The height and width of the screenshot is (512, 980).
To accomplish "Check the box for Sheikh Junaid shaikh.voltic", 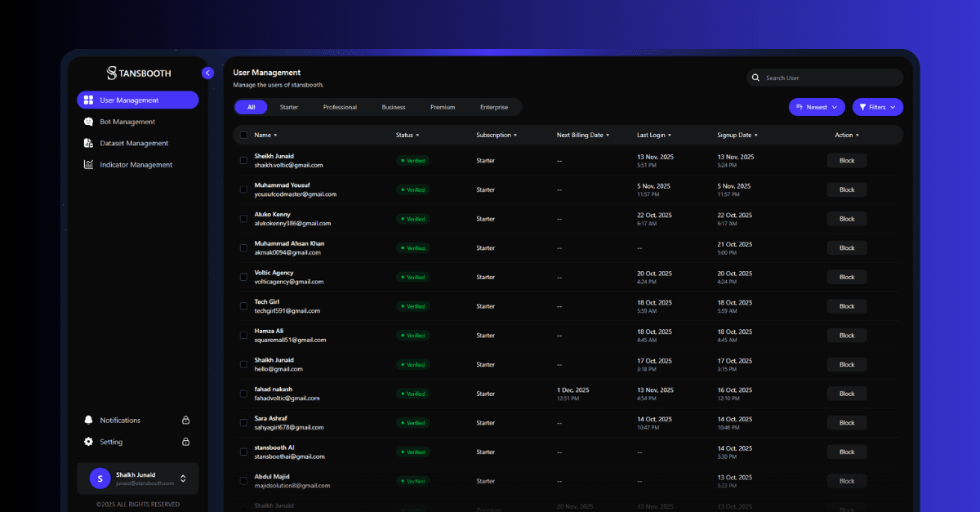I will (243, 161).
